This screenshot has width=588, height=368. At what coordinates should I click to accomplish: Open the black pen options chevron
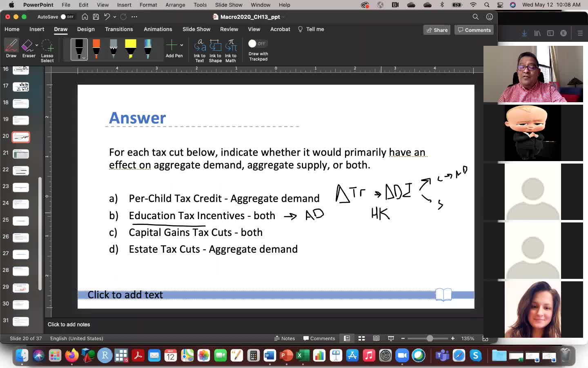point(84,58)
